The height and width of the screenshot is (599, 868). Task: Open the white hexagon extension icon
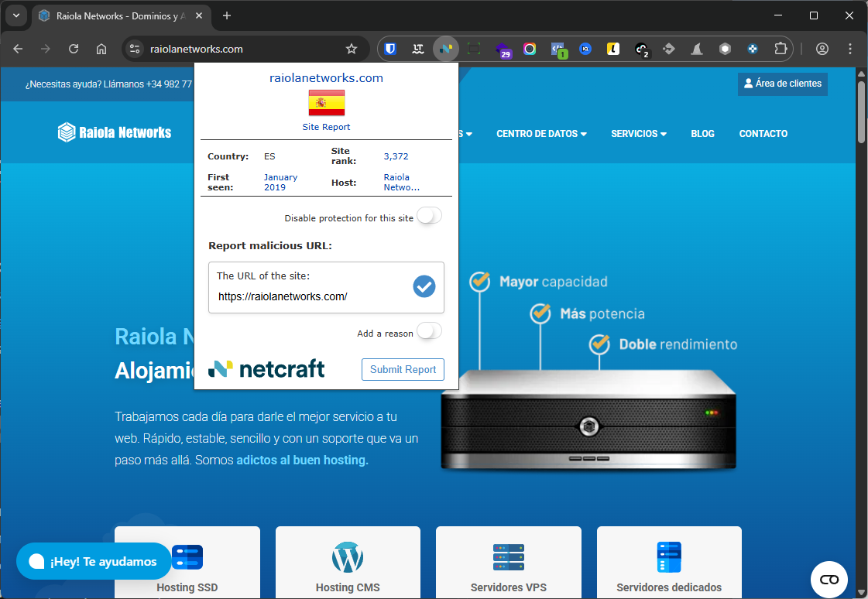(725, 50)
